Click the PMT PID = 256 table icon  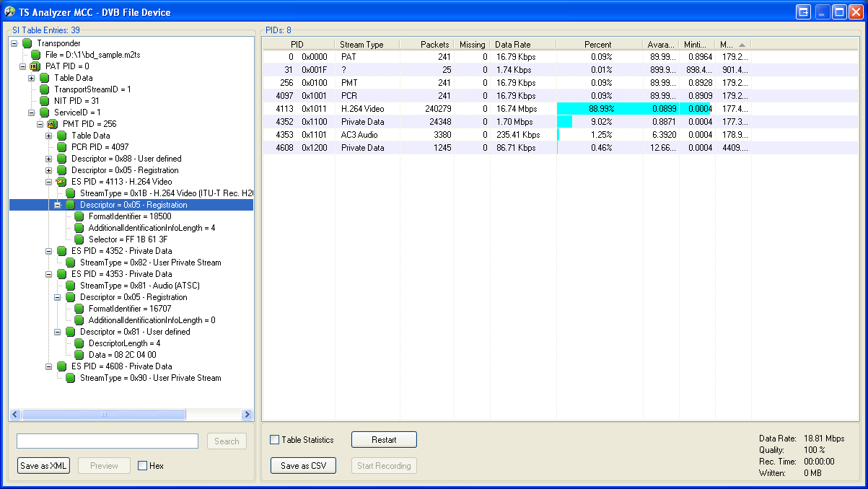[53, 124]
